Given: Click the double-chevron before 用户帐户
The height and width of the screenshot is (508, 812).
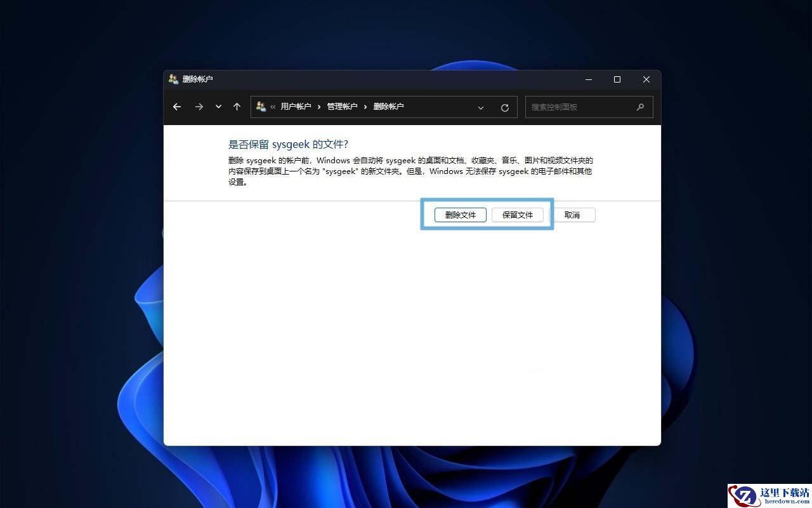Looking at the screenshot, I should pyautogui.click(x=273, y=107).
